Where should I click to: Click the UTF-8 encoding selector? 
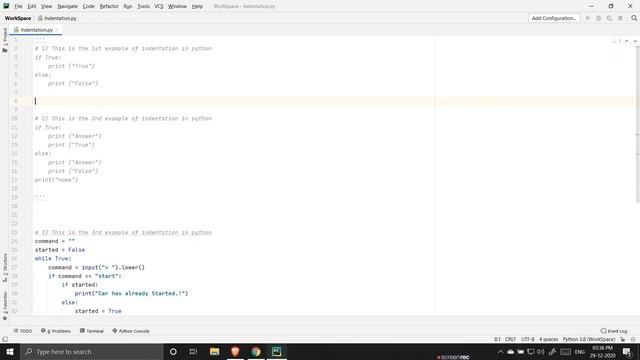click(527, 339)
